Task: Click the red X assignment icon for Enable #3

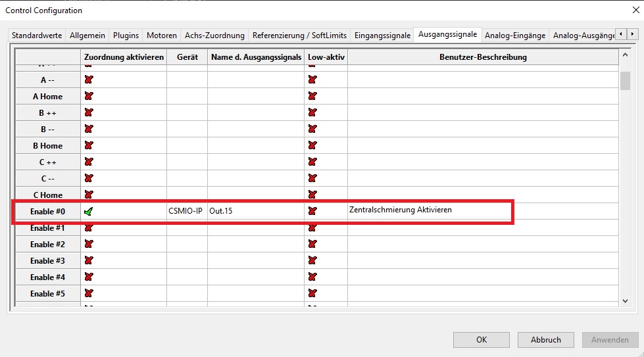Action: (89, 260)
